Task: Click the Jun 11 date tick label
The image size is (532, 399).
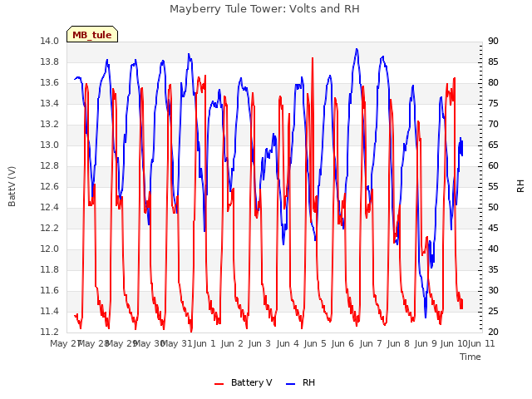Action: 481,344
